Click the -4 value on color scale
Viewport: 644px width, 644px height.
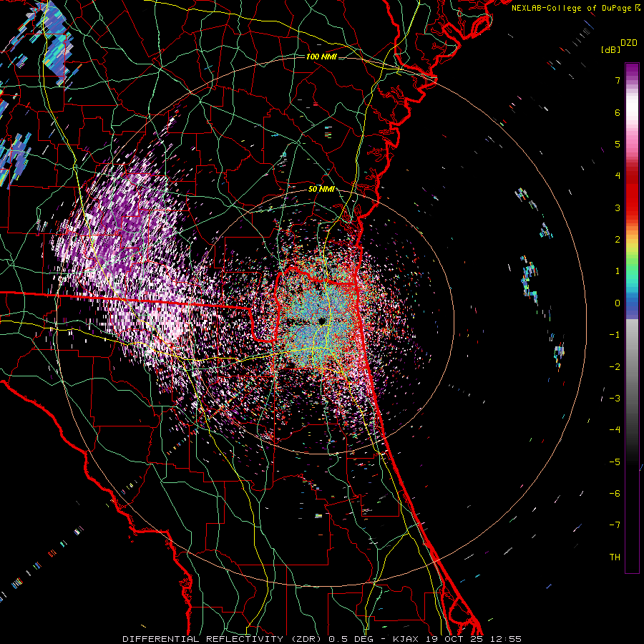pyautogui.click(x=615, y=430)
